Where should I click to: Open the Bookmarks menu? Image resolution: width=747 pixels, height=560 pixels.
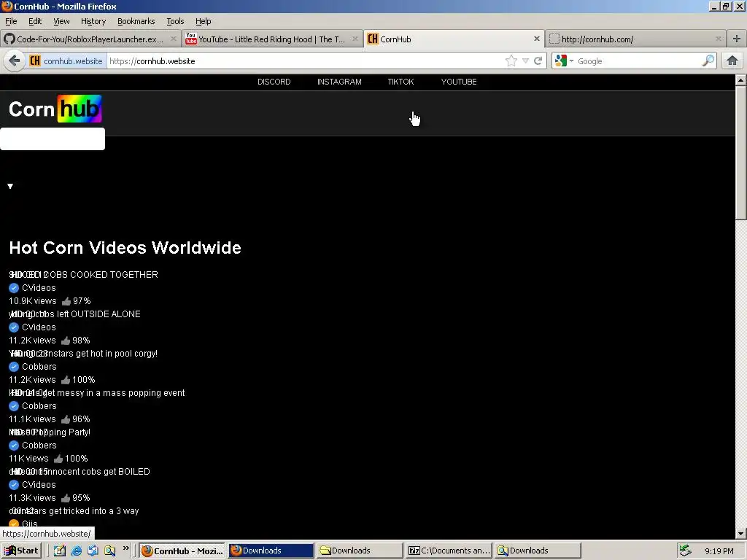(x=136, y=21)
